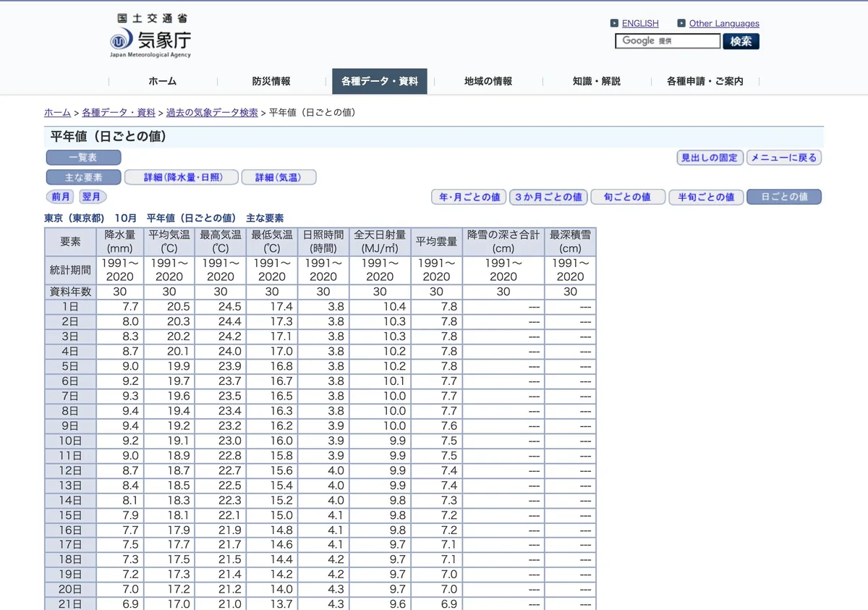Open the 防災情報 navigation menu

271,81
